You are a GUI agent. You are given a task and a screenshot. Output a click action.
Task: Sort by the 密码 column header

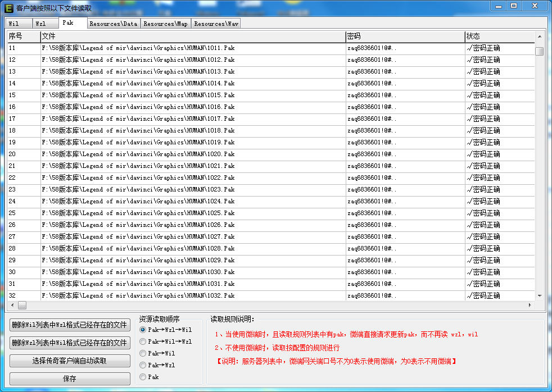[x=405, y=37]
